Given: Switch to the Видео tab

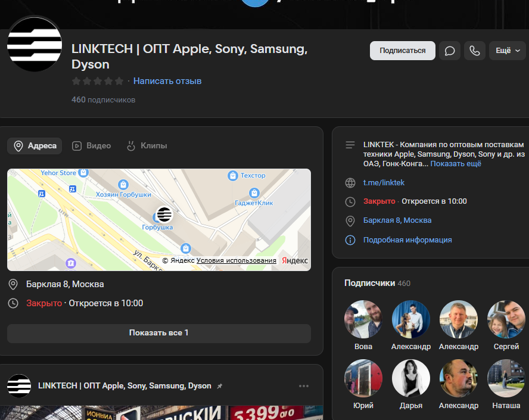Looking at the screenshot, I should coord(91,146).
